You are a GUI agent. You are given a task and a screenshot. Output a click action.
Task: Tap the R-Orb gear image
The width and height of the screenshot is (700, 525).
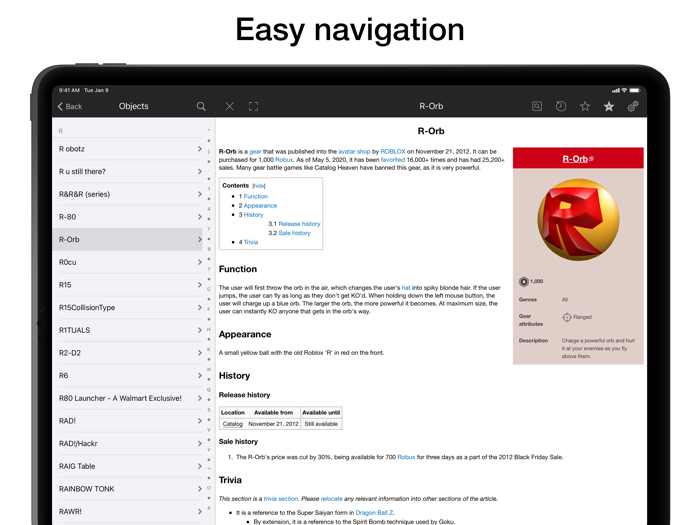[578, 220]
